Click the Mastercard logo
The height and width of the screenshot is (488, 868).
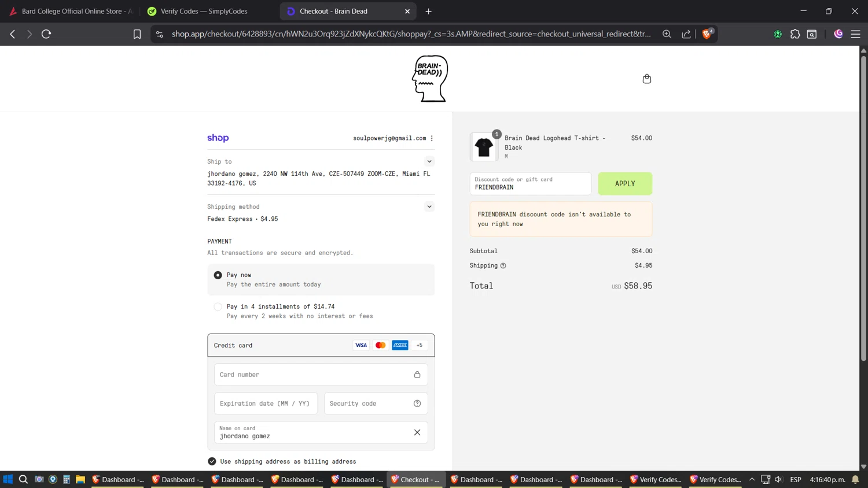(380, 345)
